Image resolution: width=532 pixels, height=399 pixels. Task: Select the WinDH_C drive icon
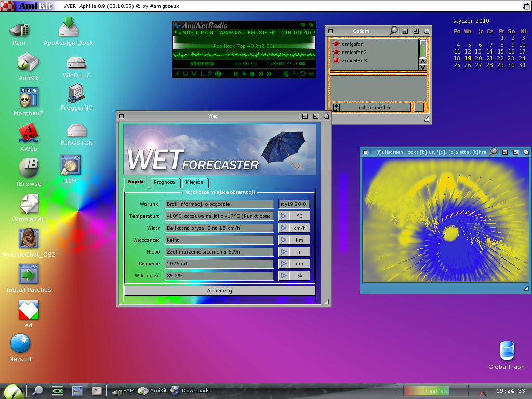click(76, 63)
